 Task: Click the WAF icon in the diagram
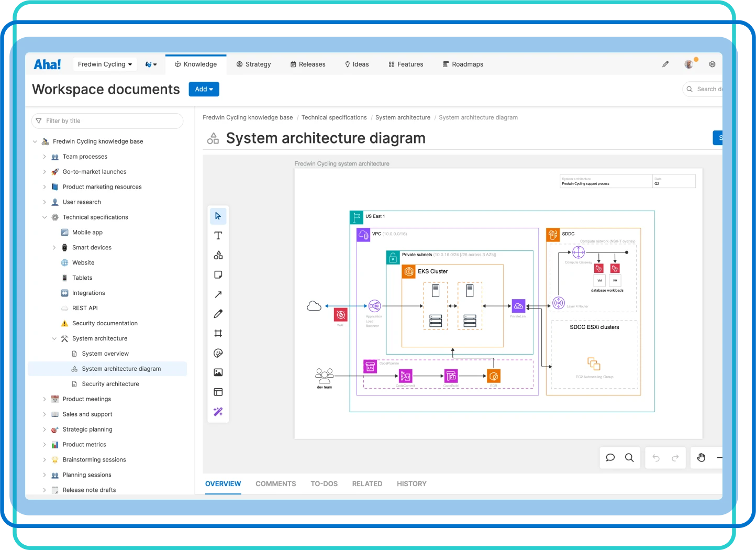click(341, 315)
